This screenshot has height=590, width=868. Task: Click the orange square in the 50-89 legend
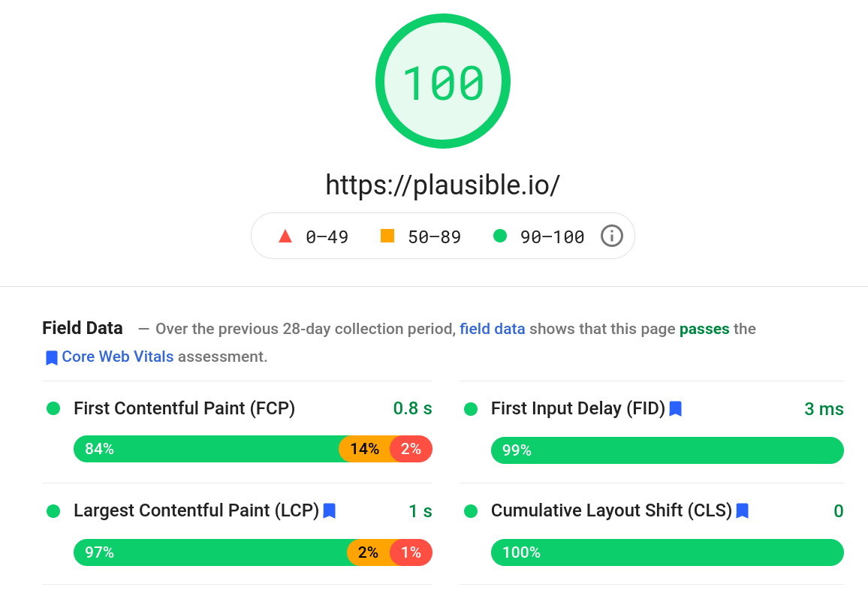click(x=387, y=235)
